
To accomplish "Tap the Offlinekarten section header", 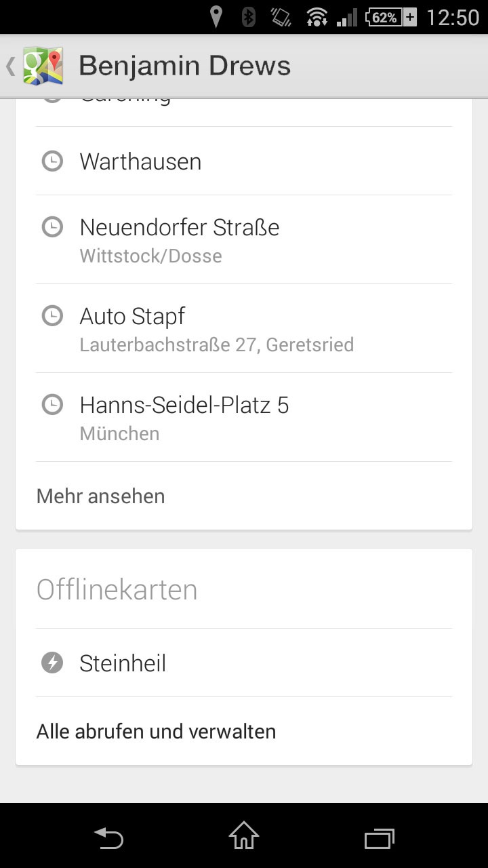I will [x=117, y=590].
